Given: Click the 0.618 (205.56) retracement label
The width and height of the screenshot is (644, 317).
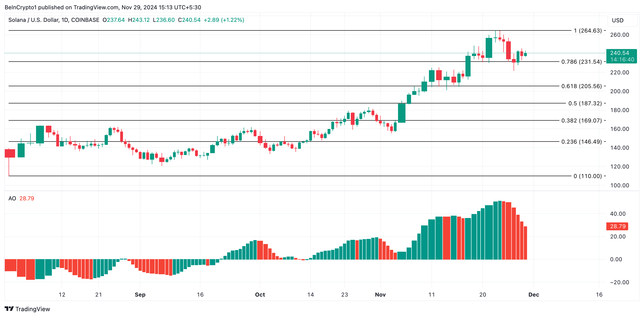Looking at the screenshot, I should point(581,86).
